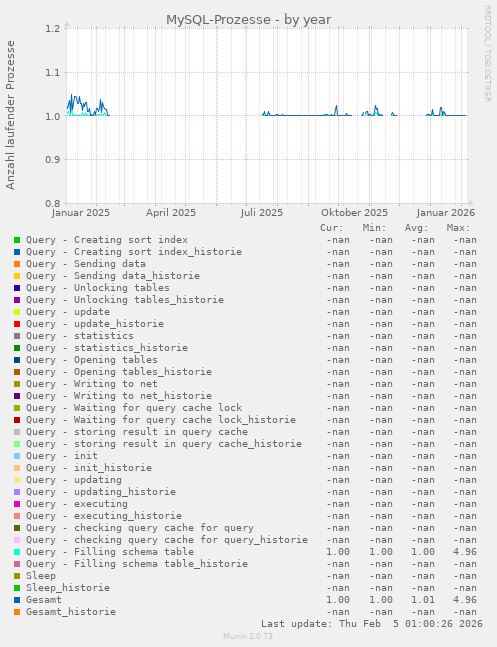Click legend entry Waiting for query cache lock
The height and width of the screenshot is (647, 497).
134,408
